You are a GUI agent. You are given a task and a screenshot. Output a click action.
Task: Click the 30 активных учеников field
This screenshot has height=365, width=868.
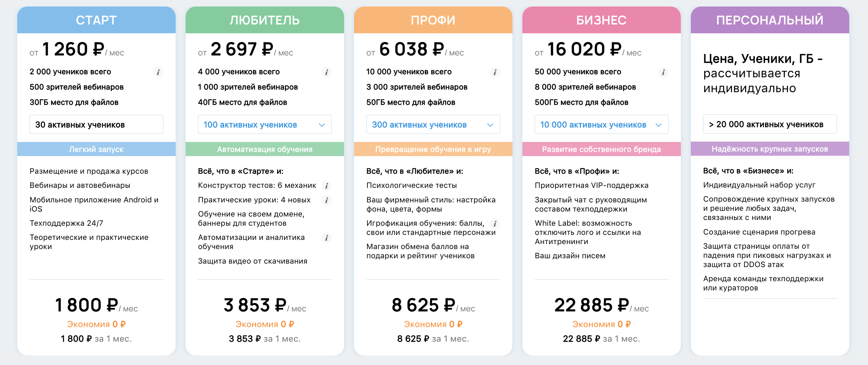96,125
